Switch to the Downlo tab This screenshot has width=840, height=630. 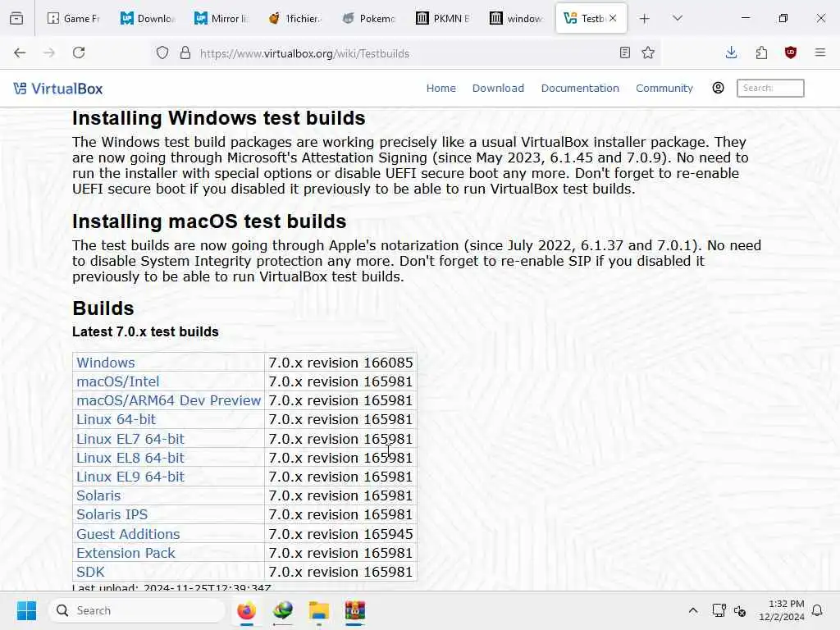[x=148, y=18]
